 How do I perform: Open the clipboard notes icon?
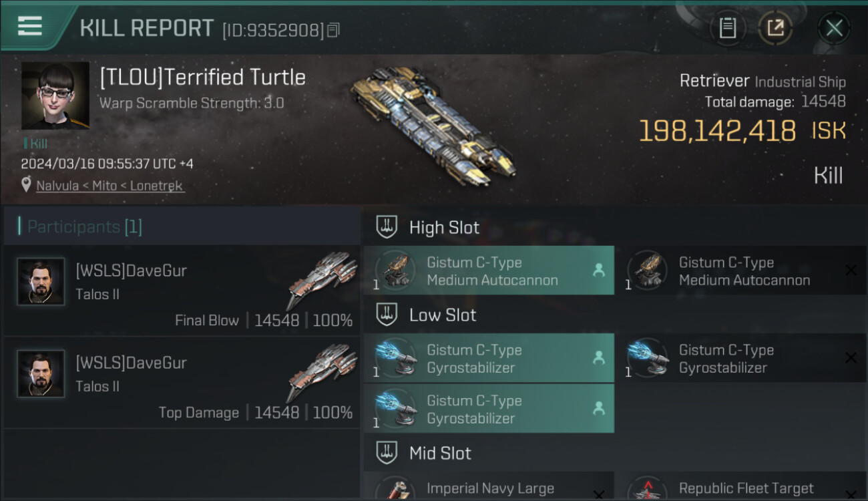coord(727,28)
